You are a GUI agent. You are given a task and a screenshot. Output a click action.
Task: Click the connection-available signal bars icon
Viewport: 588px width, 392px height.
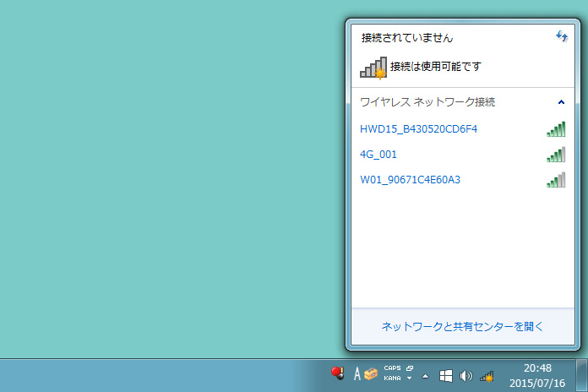point(373,68)
